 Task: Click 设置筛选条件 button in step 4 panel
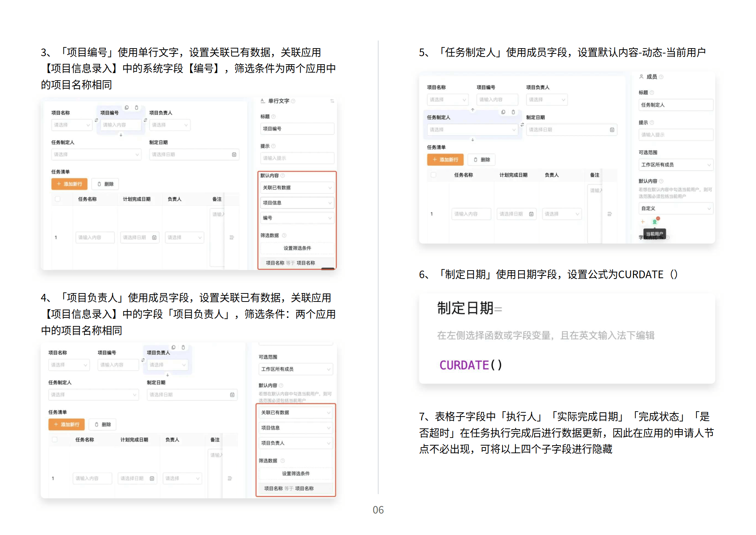[x=296, y=474]
